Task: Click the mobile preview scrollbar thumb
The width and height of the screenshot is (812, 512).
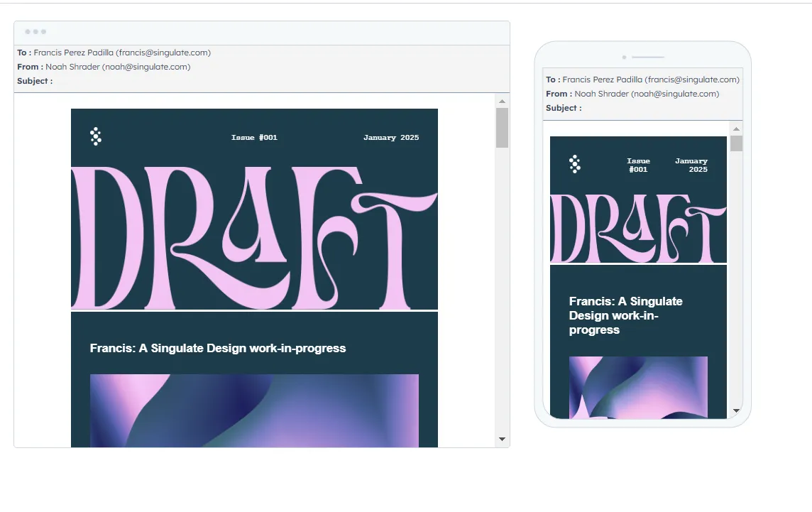Action: coord(736,143)
